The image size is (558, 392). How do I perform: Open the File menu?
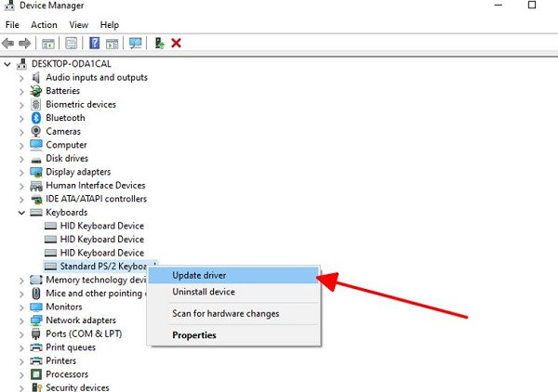tap(12, 25)
